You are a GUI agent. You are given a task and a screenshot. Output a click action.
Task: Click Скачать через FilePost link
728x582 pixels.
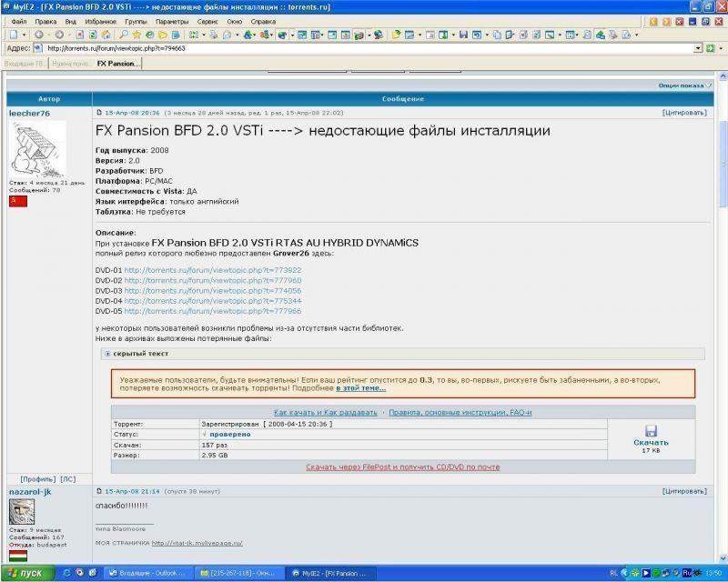pyautogui.click(x=402, y=467)
